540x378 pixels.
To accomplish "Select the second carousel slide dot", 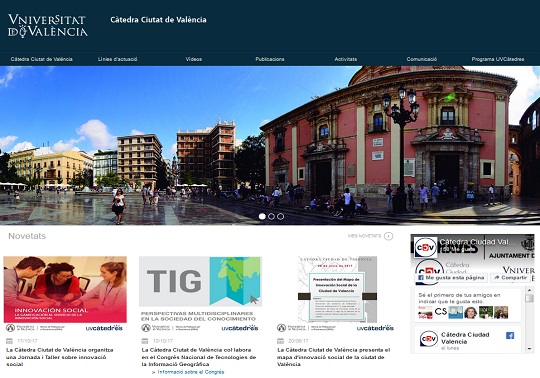I will 271,217.
